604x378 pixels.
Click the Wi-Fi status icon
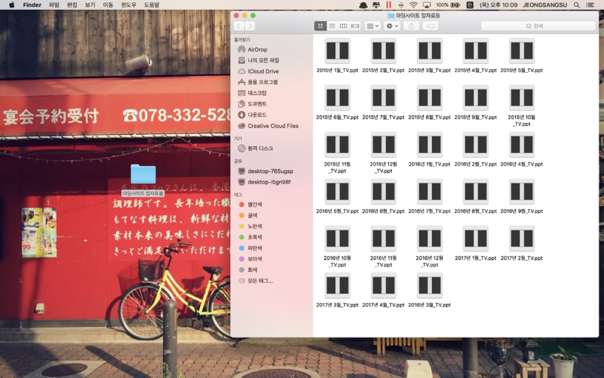(x=413, y=5)
